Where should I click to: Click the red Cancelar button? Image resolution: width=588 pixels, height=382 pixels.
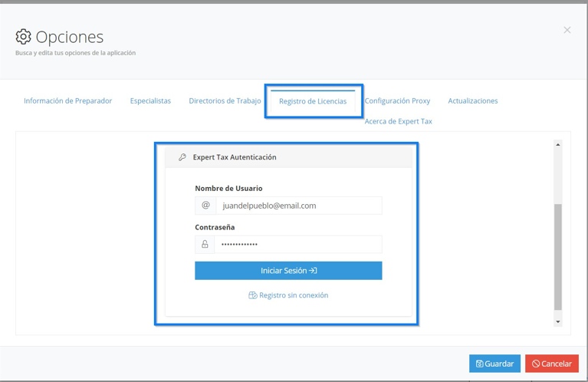[x=552, y=364]
